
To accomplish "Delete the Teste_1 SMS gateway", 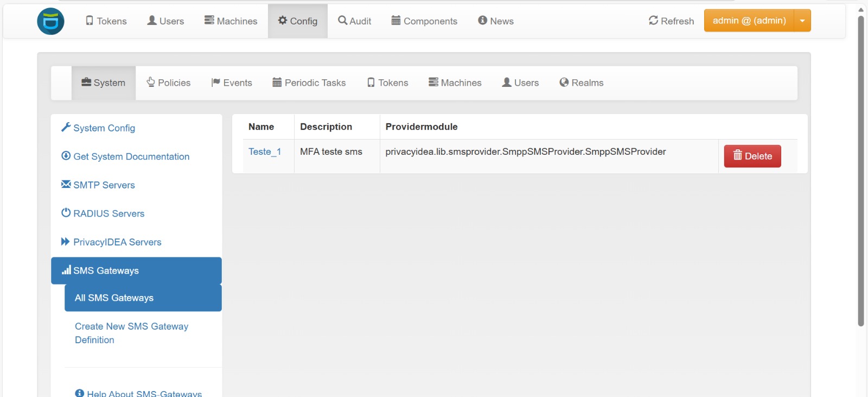I will tap(752, 156).
